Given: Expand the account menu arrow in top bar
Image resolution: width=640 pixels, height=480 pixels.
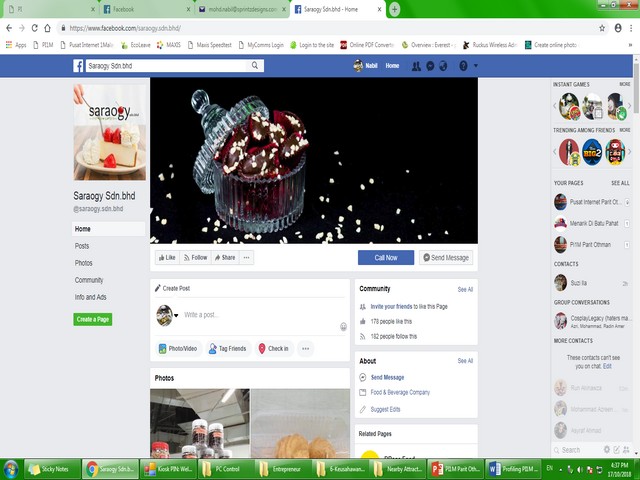Looking at the screenshot, I should pyautogui.click(x=476, y=66).
